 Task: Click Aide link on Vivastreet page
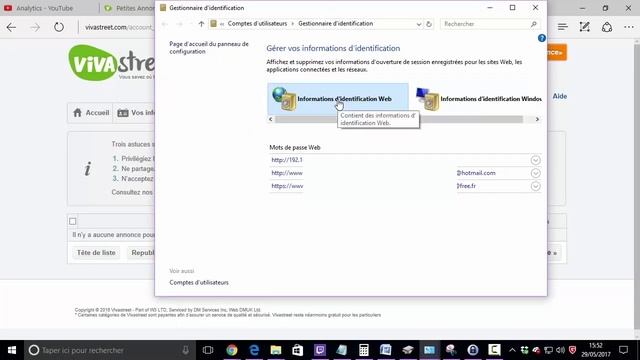click(560, 96)
